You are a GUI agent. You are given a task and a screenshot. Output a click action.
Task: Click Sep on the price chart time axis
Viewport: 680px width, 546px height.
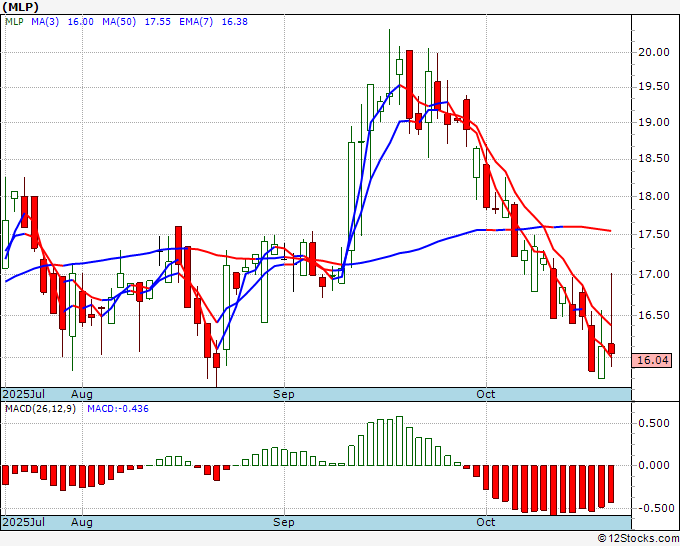(x=284, y=394)
